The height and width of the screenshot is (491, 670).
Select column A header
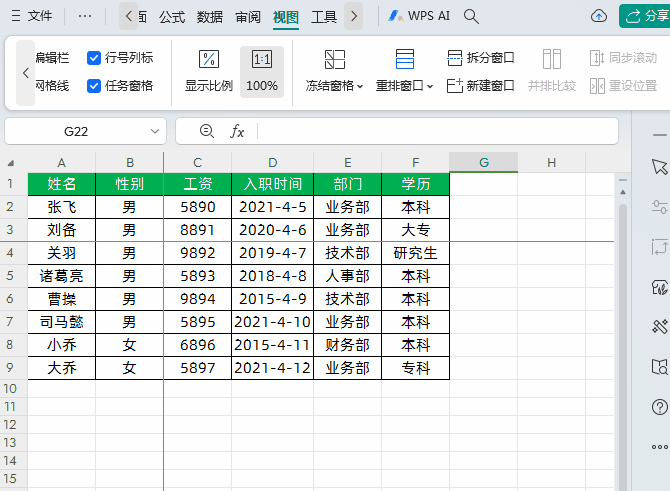[x=62, y=163]
